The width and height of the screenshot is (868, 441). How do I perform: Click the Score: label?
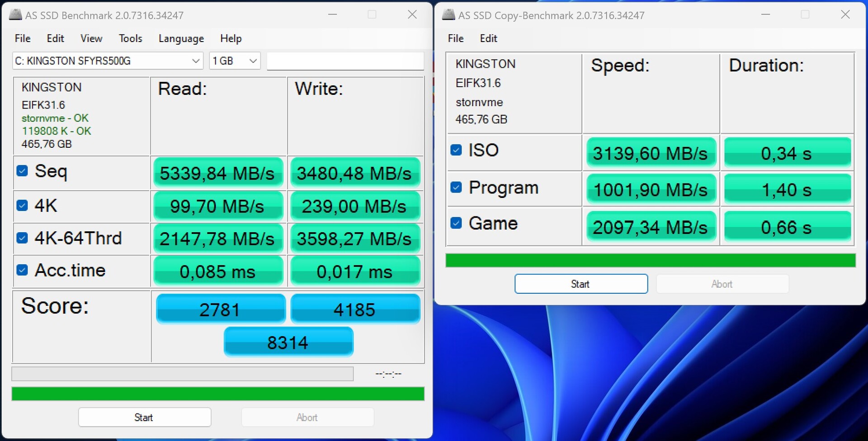click(55, 306)
